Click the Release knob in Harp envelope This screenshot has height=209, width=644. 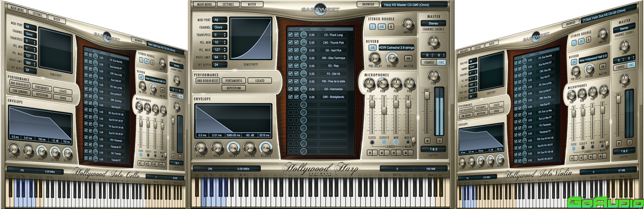[266, 148]
